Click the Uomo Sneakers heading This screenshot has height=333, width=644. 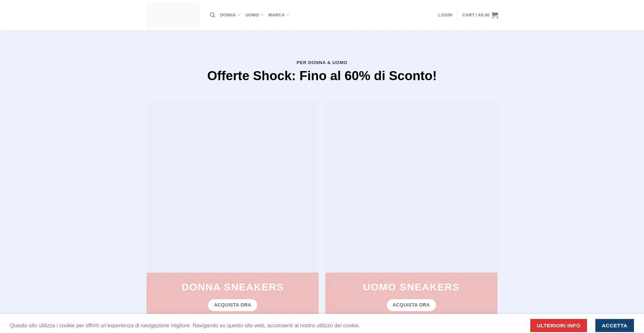pos(411,287)
